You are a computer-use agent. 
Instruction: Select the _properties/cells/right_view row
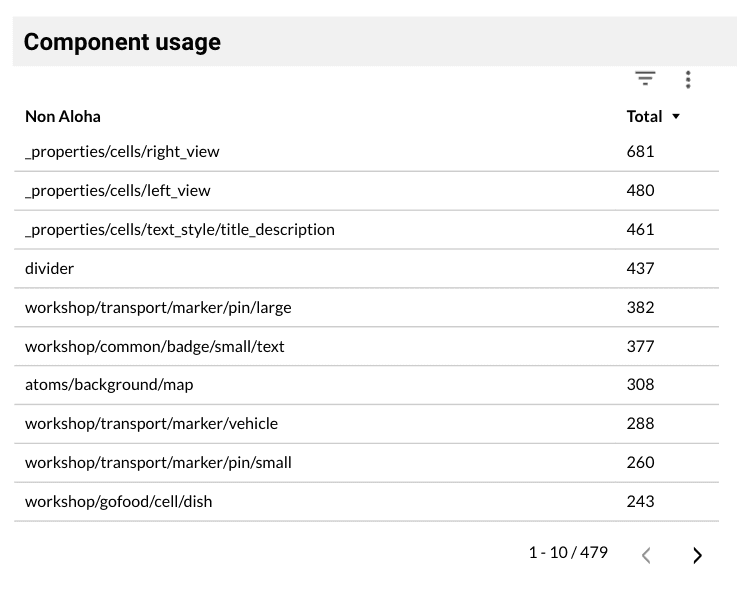122,152
